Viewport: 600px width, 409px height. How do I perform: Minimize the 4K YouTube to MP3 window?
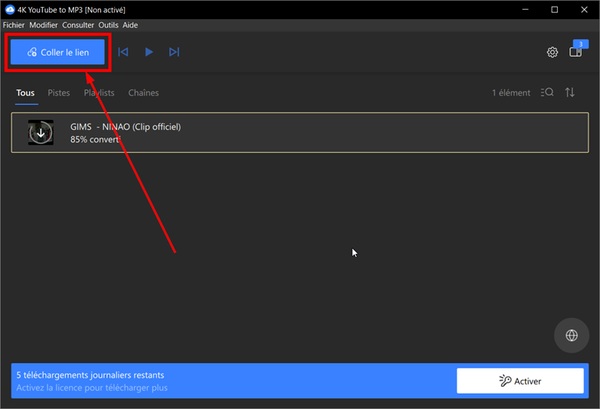coord(525,10)
